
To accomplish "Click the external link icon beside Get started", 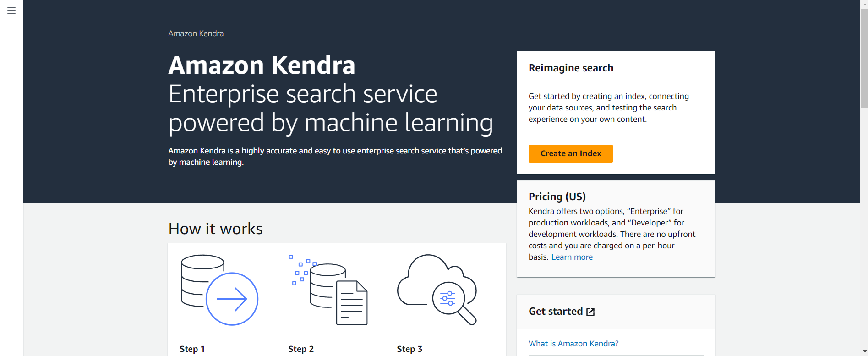I will 590,311.
